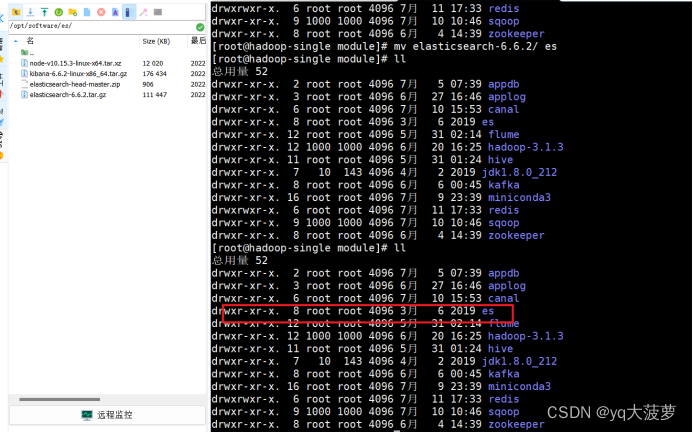Grab the file panel horizontal scrollbar
693x432 pixels.
tap(60, 399)
